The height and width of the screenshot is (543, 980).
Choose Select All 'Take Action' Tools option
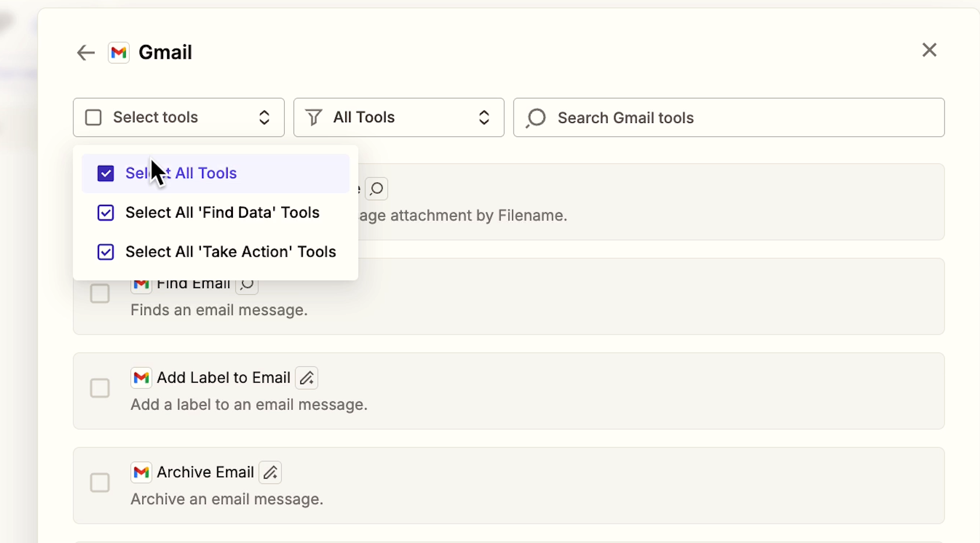pos(215,252)
